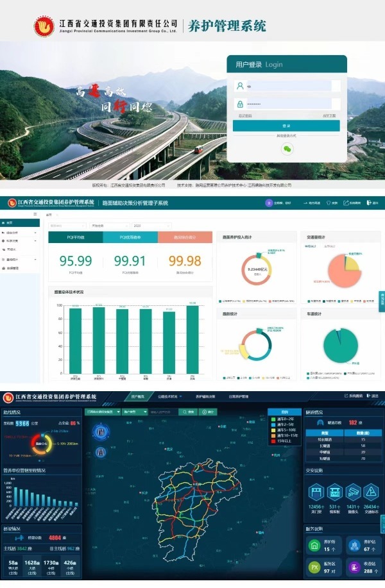
Task: Click the 系统跳转 icon in teal header
Action: (x=346, y=203)
